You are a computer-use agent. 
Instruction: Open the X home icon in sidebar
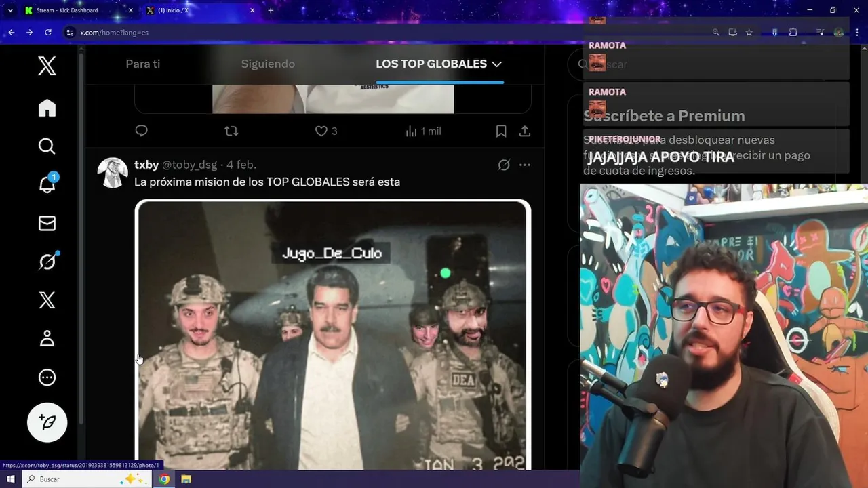pyautogui.click(x=47, y=108)
